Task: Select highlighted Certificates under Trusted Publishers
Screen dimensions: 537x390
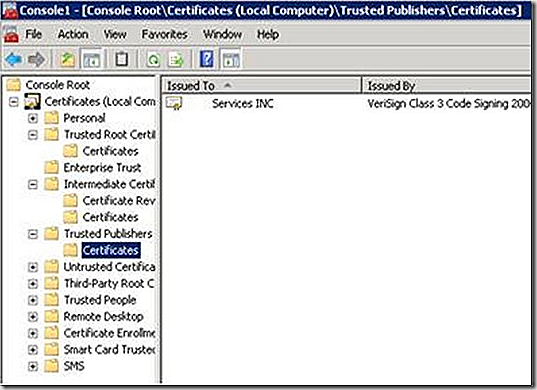Action: (x=111, y=250)
